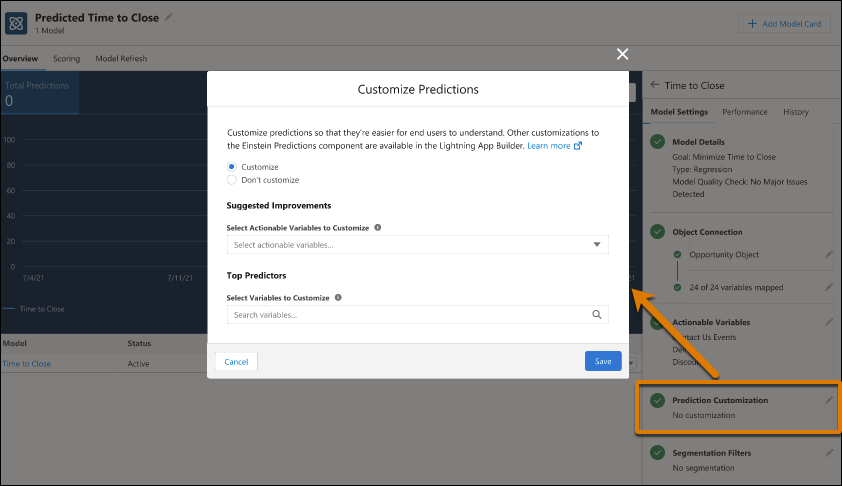The image size is (842, 486).
Task: Click the 24 of 24 variables mapped text
Action: click(736, 287)
